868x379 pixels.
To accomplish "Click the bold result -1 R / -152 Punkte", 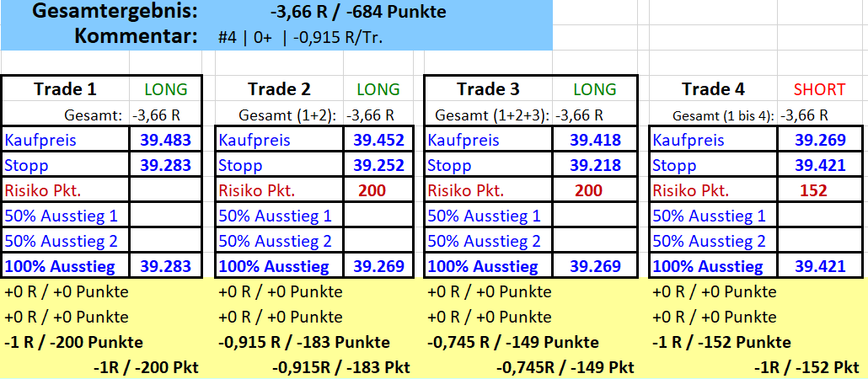I will click(x=722, y=343).
